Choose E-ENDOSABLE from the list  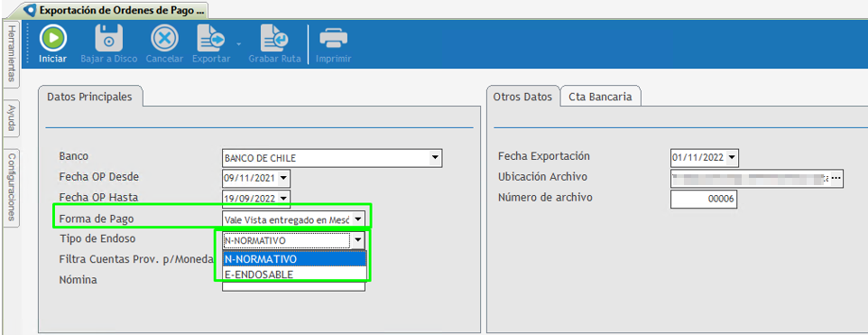coord(294,275)
